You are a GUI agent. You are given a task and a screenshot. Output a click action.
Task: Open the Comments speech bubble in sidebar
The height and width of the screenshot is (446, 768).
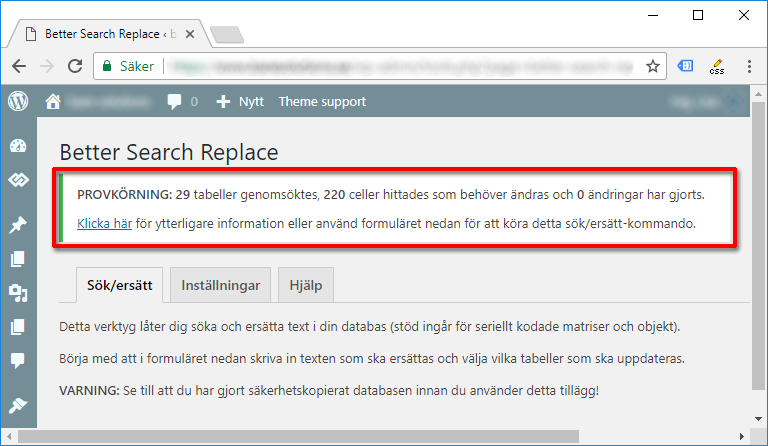pos(17,361)
